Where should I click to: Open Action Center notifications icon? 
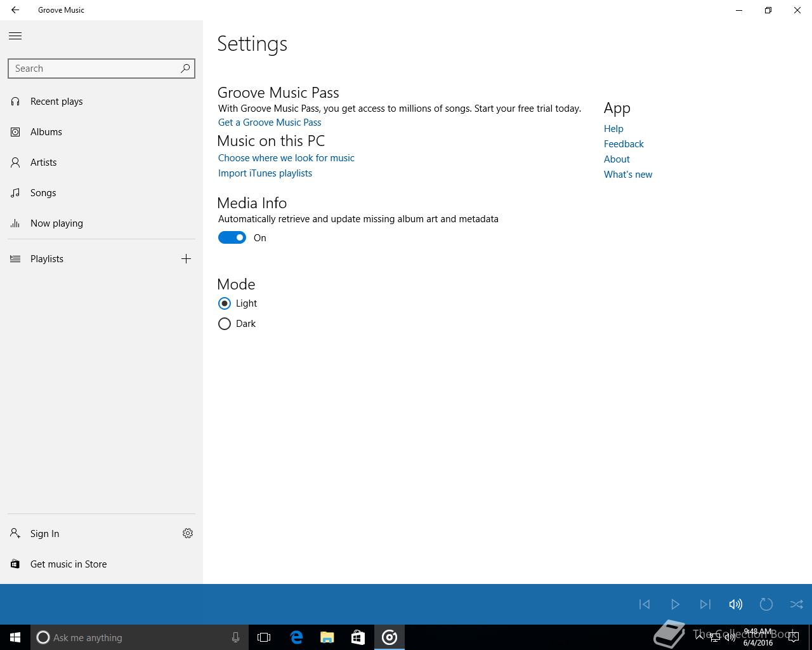[793, 637]
